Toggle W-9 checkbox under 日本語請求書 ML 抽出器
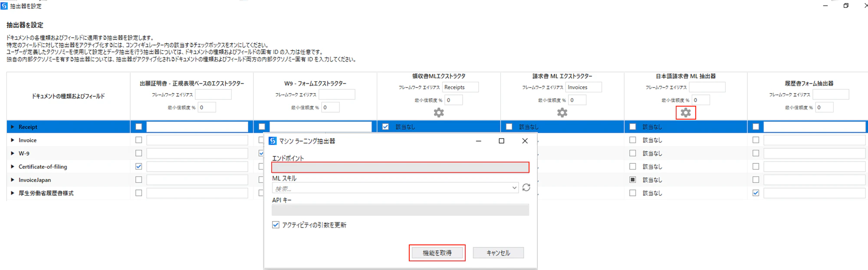Image resolution: width=868 pixels, height=270 pixels. 632,153
